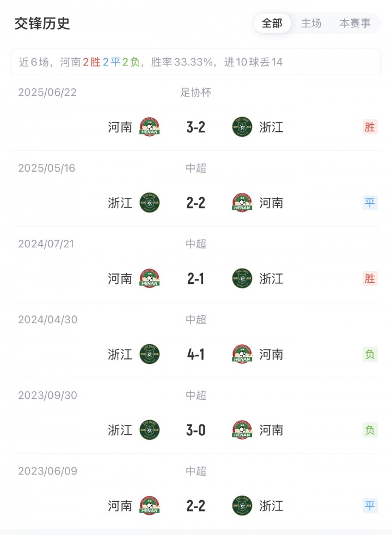This screenshot has height=535, width=392.
Task: Open the 3-0 match score details
Action: tap(196, 430)
